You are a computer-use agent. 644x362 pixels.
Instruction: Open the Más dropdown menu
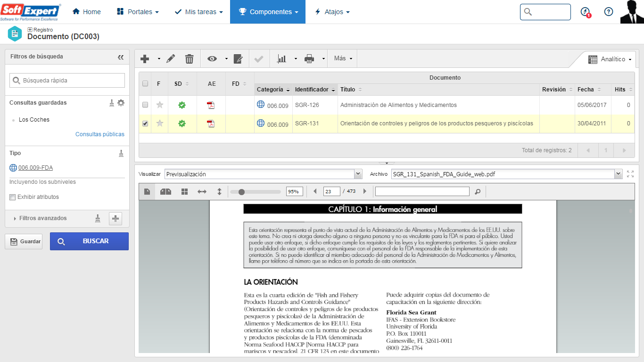(x=343, y=58)
